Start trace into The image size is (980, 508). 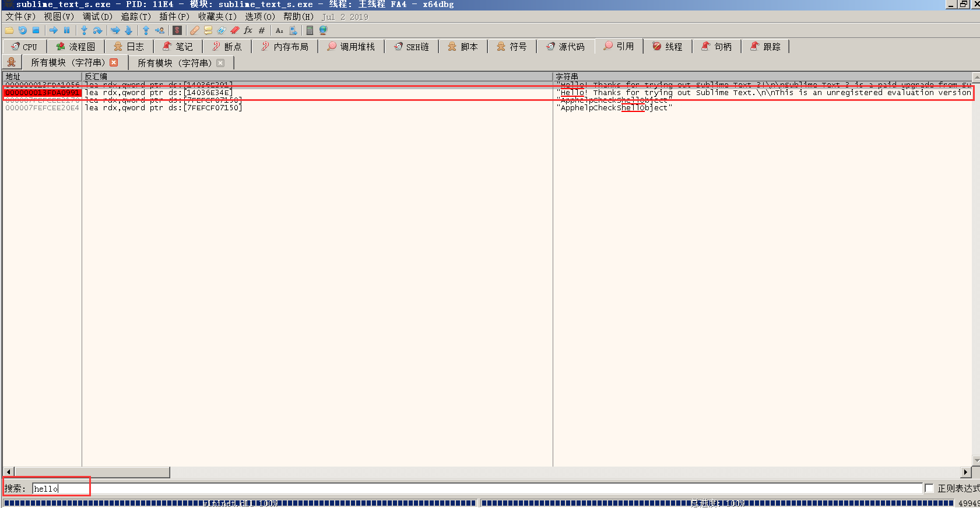pyautogui.click(x=115, y=30)
